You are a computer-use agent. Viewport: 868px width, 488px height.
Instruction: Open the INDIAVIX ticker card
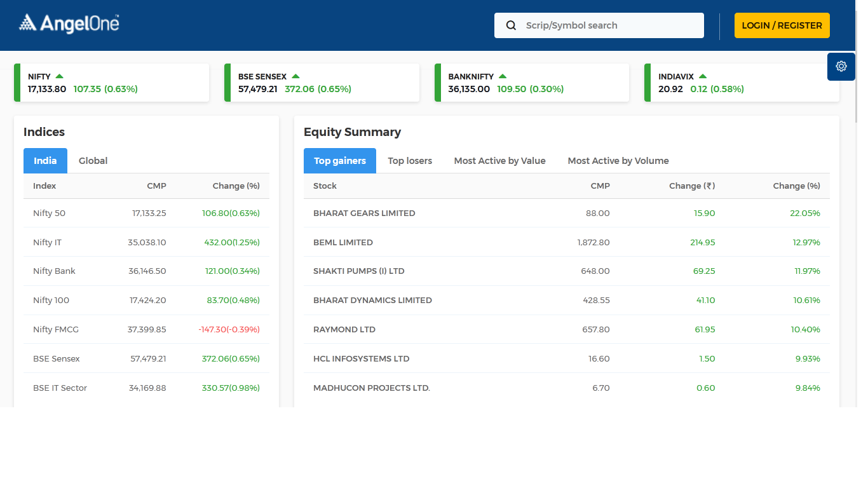pyautogui.click(x=742, y=83)
